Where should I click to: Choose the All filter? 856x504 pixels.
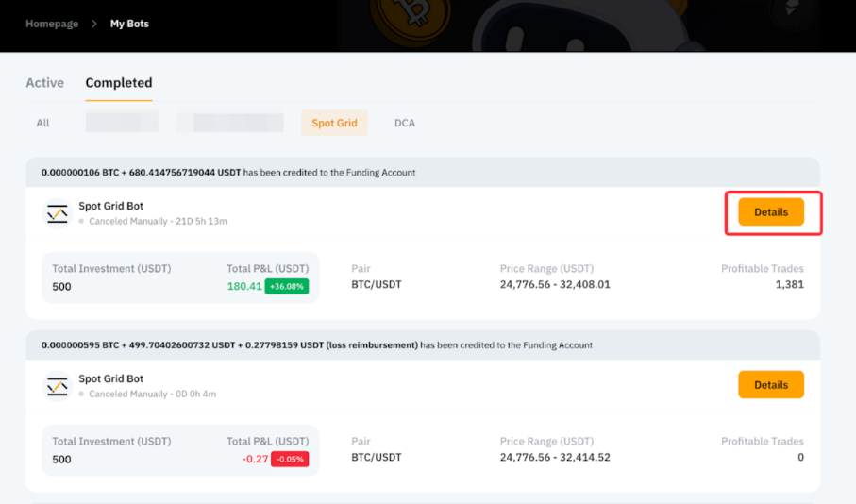tap(42, 123)
